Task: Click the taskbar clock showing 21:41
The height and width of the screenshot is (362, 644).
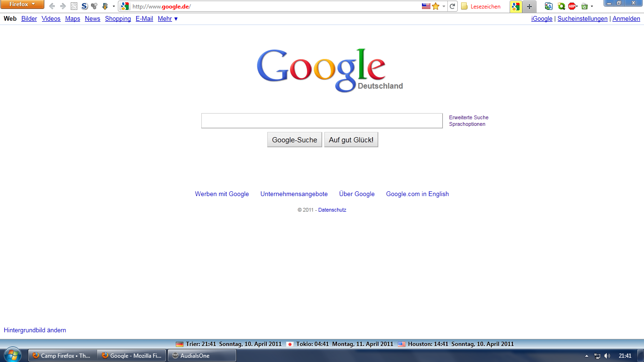Action: tap(625, 356)
